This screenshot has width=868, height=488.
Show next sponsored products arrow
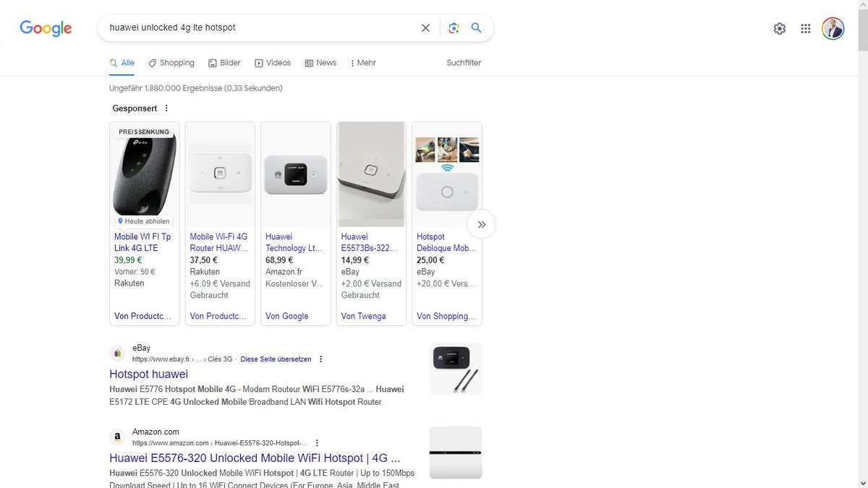click(x=481, y=224)
